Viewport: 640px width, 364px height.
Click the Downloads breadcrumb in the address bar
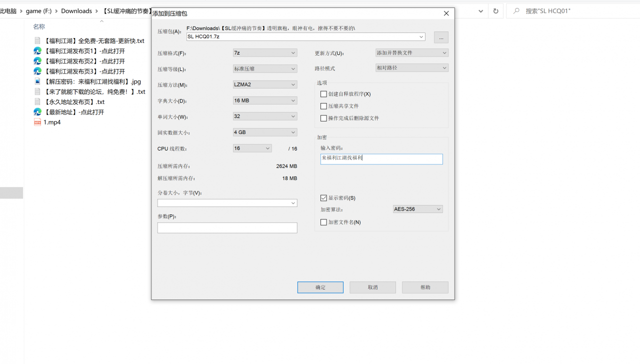click(76, 11)
